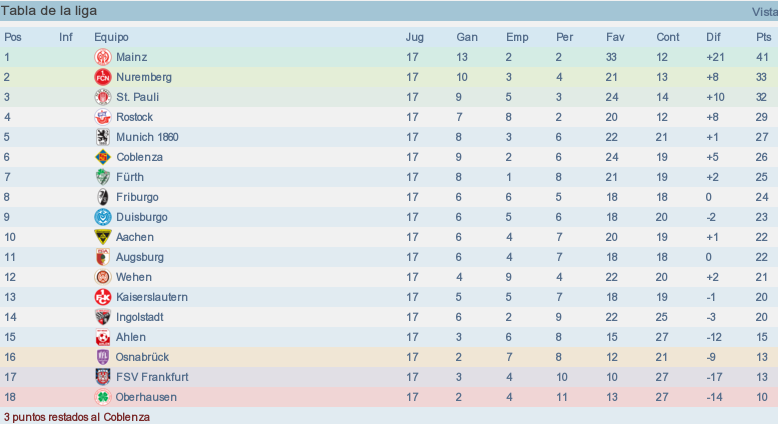Open the Ingolstadt team page
The image size is (778, 424).
point(139,317)
